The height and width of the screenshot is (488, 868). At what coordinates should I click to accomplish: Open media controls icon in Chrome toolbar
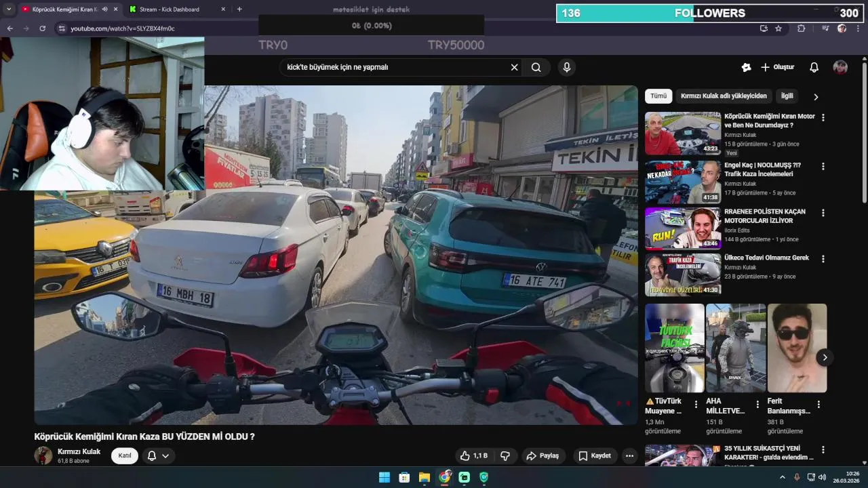[825, 28]
